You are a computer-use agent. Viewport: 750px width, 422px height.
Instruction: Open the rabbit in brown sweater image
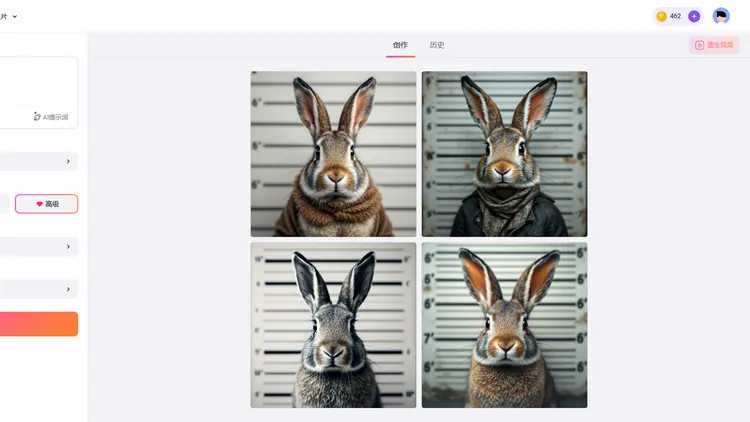tap(333, 154)
